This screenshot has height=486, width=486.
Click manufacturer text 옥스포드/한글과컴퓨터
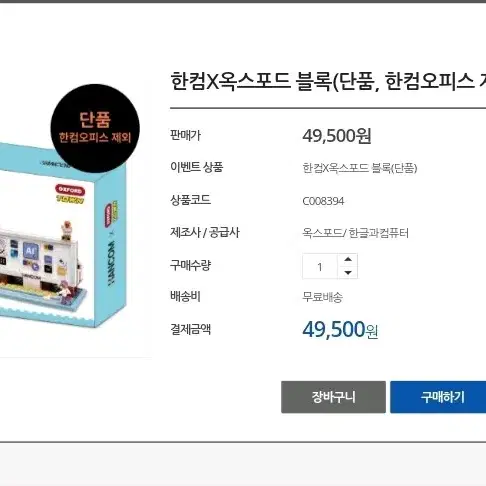(x=355, y=233)
